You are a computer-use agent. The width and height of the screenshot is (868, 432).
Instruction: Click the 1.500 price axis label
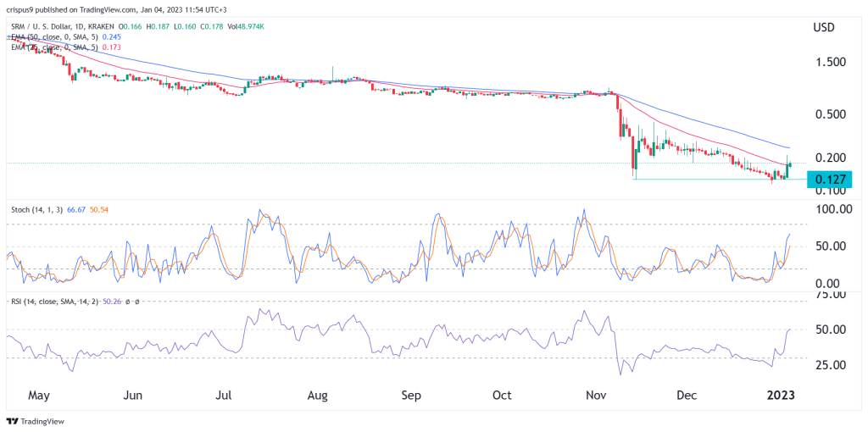pyautogui.click(x=831, y=62)
